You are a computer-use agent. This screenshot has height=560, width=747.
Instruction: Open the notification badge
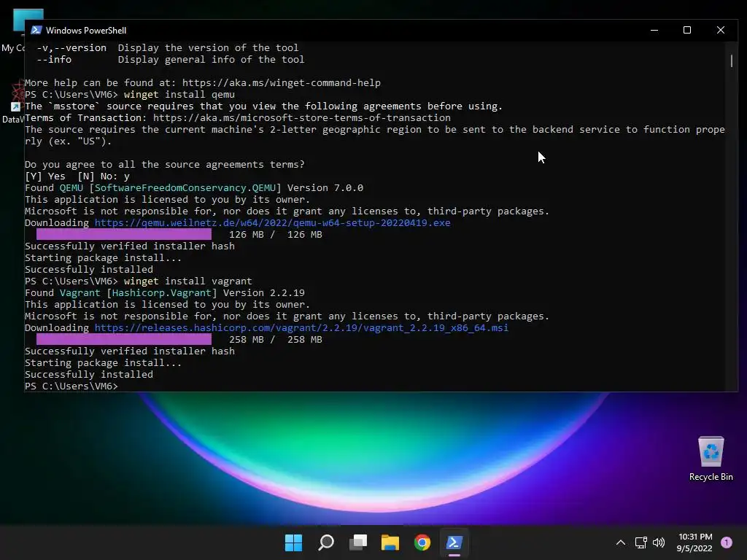(727, 542)
